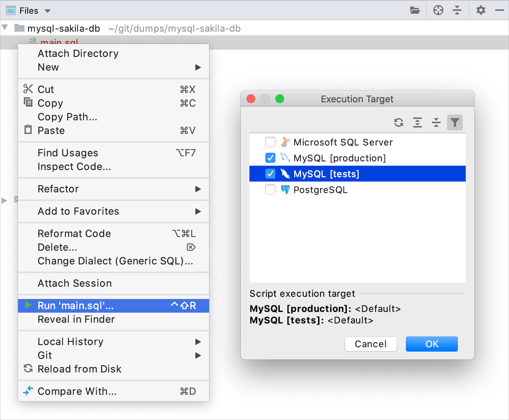Click the OK button
The height and width of the screenshot is (420, 509).
(432, 344)
